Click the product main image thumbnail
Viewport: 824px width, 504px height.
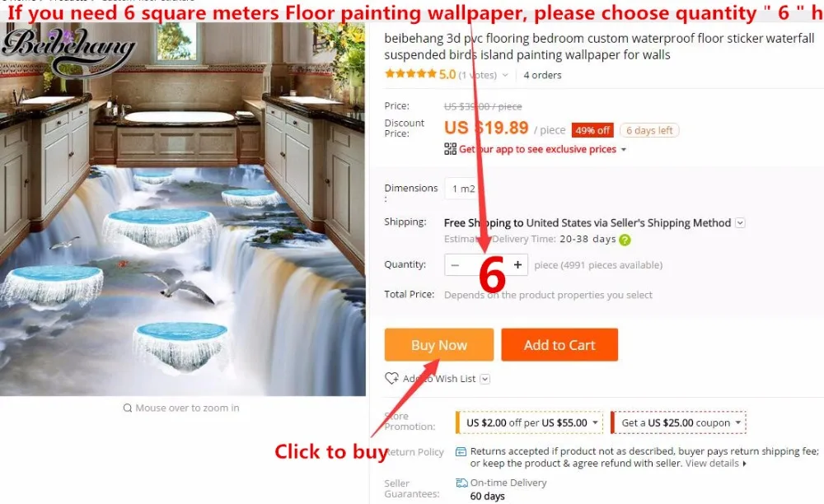pyautogui.click(x=182, y=209)
